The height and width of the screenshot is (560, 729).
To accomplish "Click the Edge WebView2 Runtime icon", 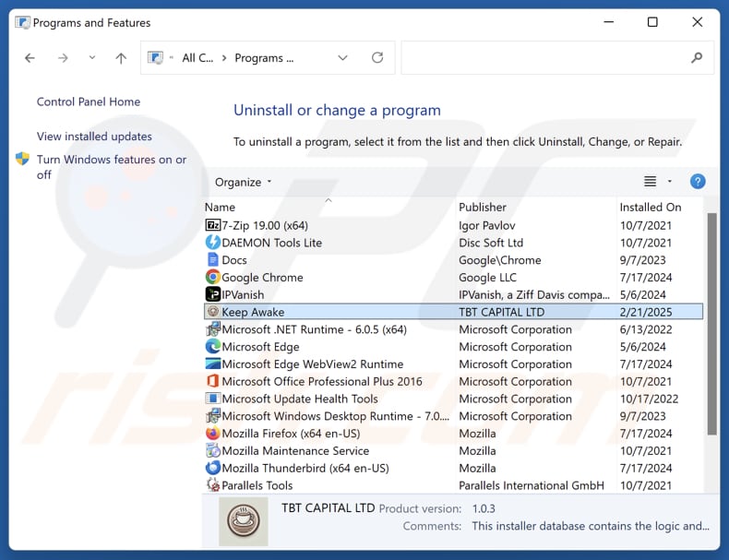I will (x=212, y=363).
